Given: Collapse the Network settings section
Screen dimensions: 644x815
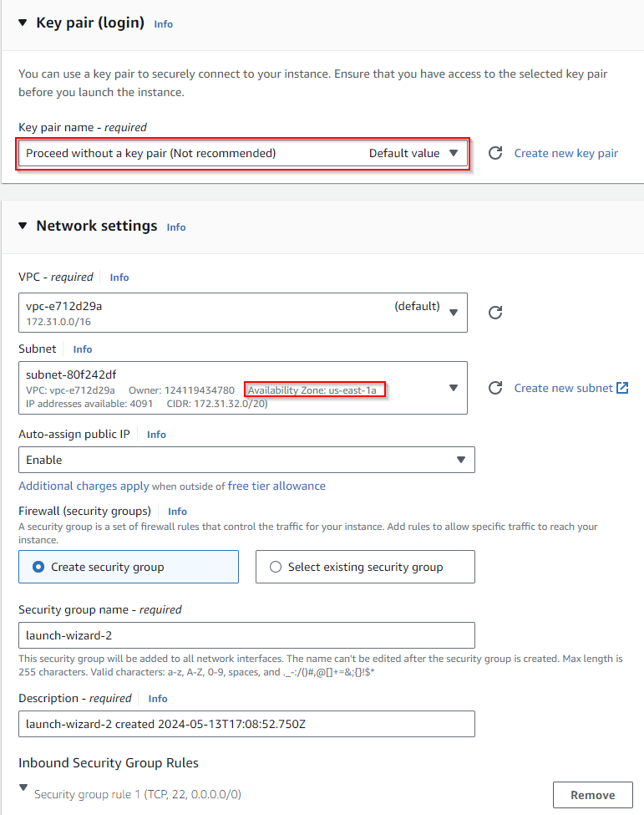Looking at the screenshot, I should [23, 226].
